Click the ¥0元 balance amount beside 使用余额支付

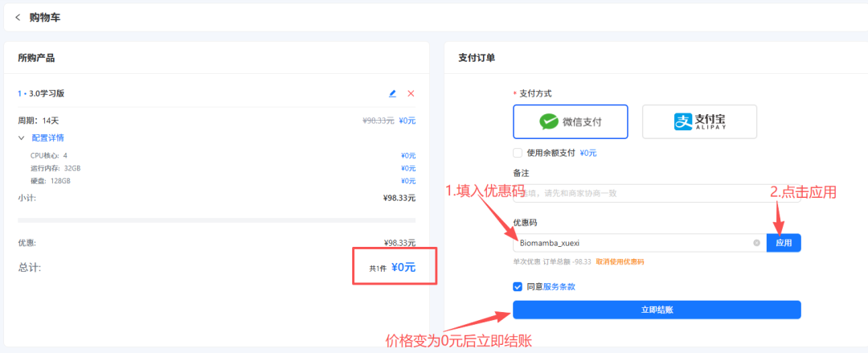click(588, 153)
